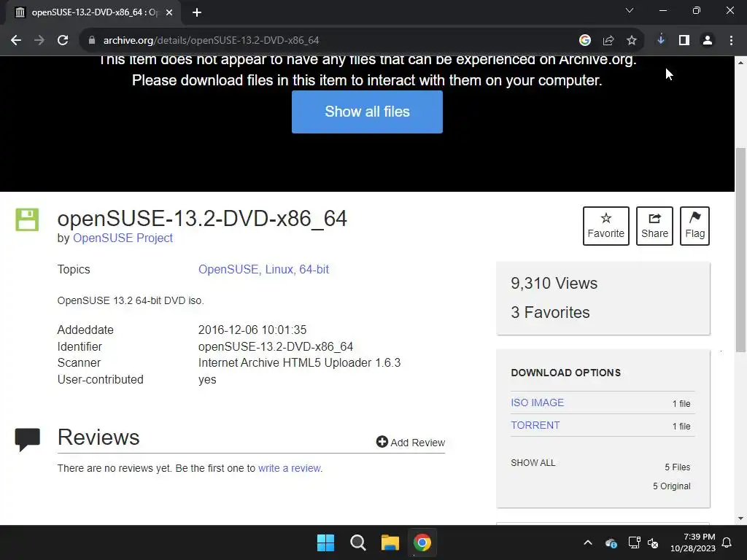Click the share page icon in address bar
747x560 pixels.
point(608,41)
